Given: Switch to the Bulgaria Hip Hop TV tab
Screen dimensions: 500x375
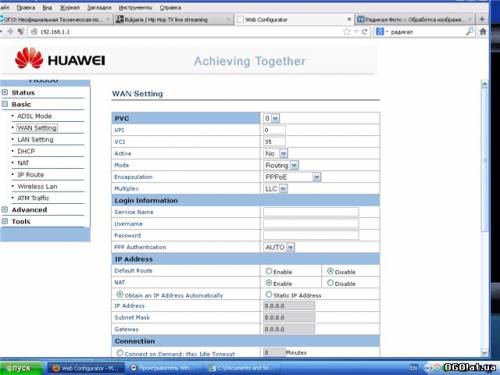Looking at the screenshot, I should tap(173, 20).
